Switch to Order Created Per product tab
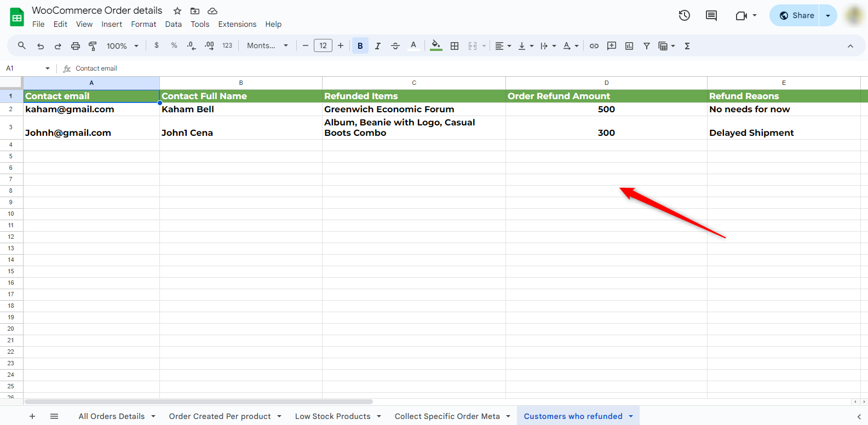 click(220, 416)
